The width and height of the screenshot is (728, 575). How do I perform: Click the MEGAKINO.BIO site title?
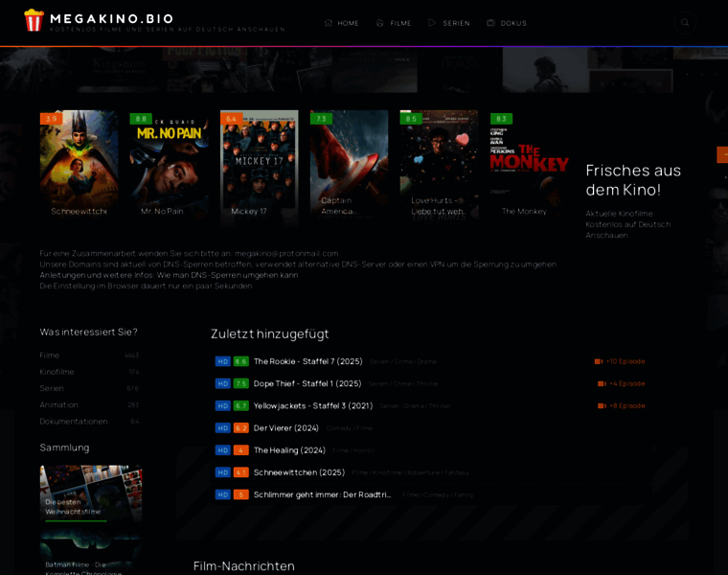pos(111,18)
